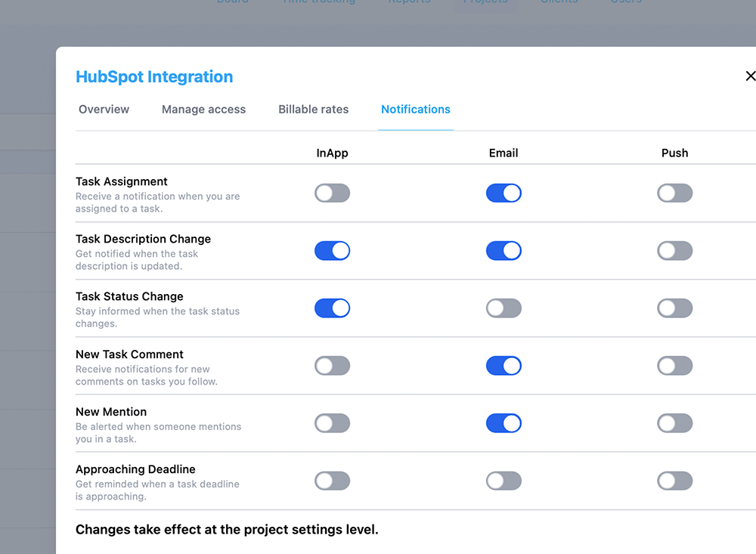Click the Email column header
This screenshot has width=756, height=554.
[503, 153]
